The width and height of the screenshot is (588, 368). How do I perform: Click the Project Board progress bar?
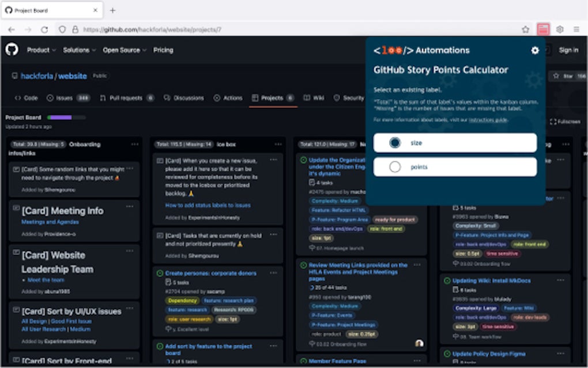point(67,117)
